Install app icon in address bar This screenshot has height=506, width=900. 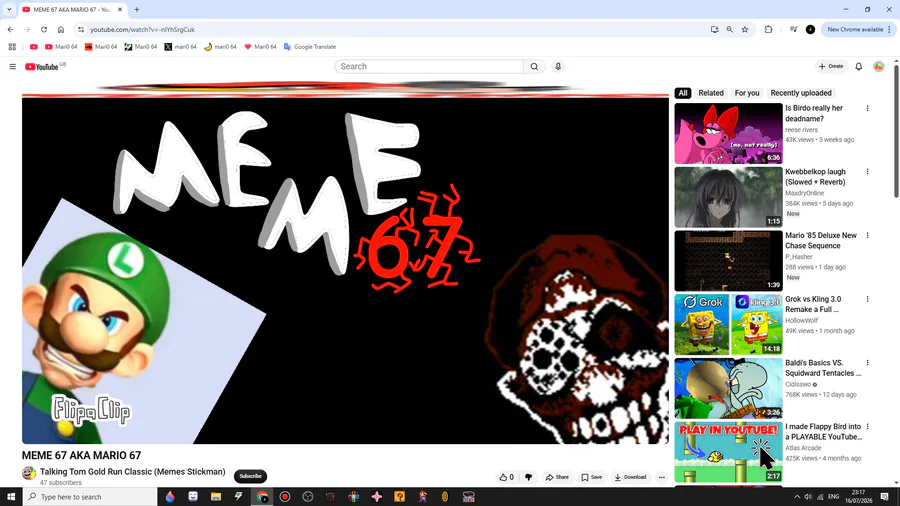[x=715, y=29]
